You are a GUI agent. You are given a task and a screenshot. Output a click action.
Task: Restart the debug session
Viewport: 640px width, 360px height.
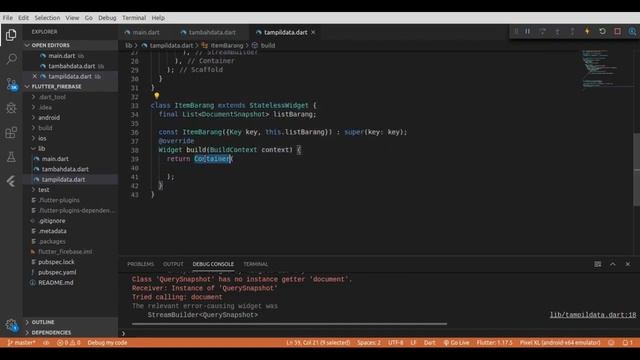[602, 31]
